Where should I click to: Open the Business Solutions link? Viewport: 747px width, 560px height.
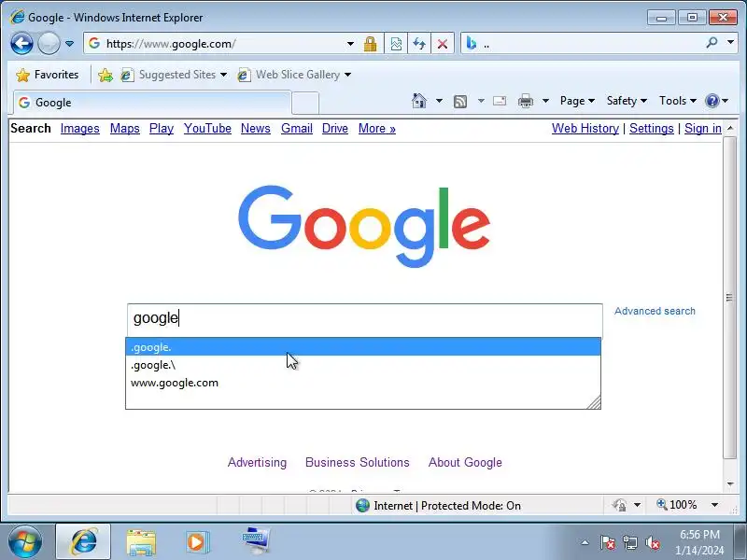click(x=358, y=462)
